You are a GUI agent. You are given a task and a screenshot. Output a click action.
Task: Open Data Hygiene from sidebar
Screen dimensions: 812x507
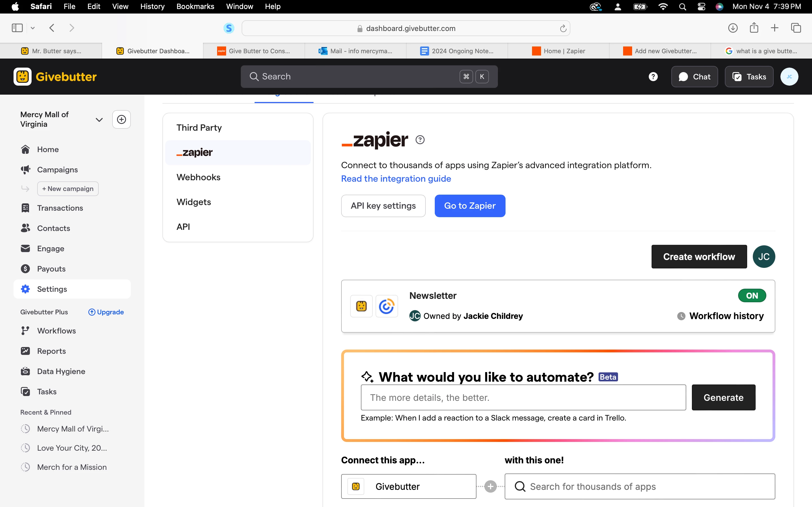(61, 371)
